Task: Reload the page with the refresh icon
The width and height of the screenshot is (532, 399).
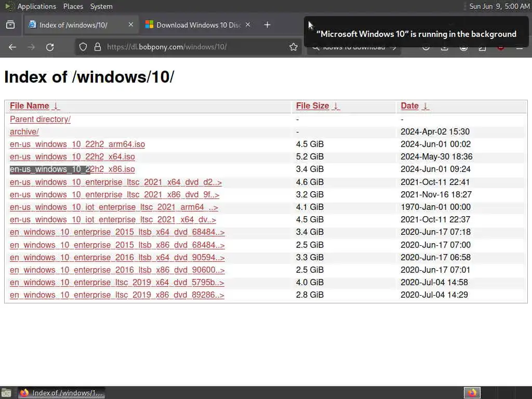Action: [50, 47]
